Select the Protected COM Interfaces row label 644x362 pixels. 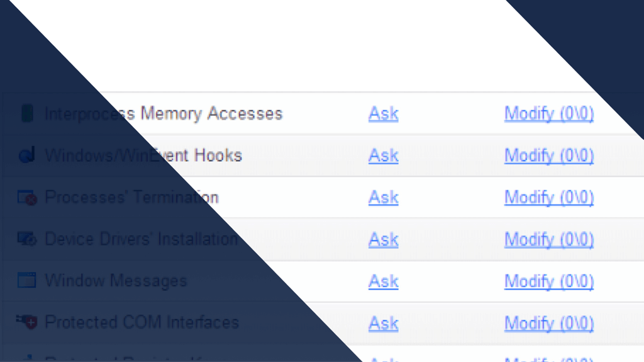point(142,322)
